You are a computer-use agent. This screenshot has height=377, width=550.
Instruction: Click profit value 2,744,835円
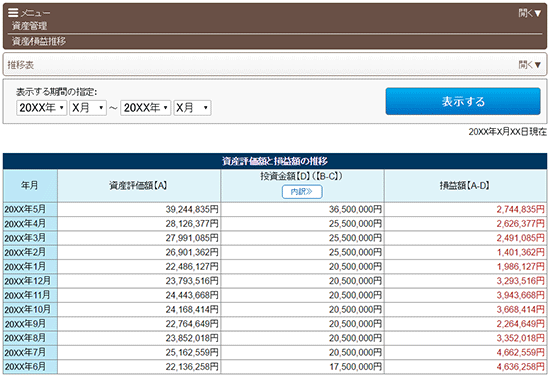[x=521, y=209]
